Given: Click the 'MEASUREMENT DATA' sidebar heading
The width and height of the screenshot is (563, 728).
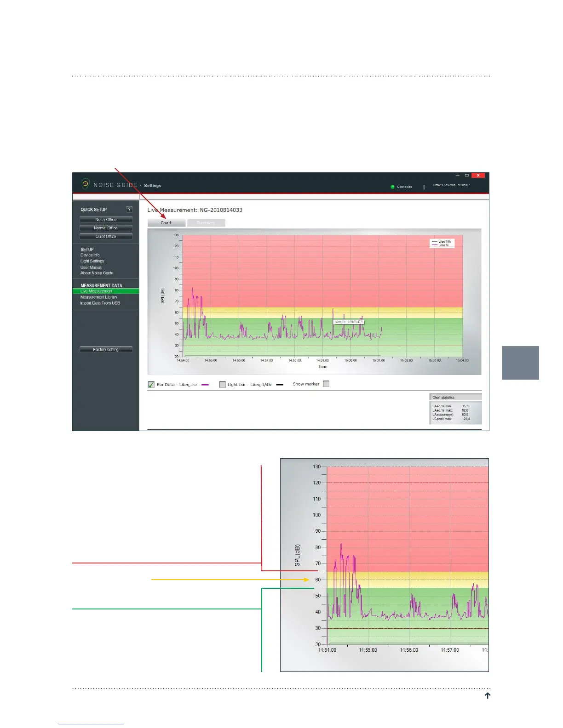Looking at the screenshot, I should pyautogui.click(x=101, y=285).
